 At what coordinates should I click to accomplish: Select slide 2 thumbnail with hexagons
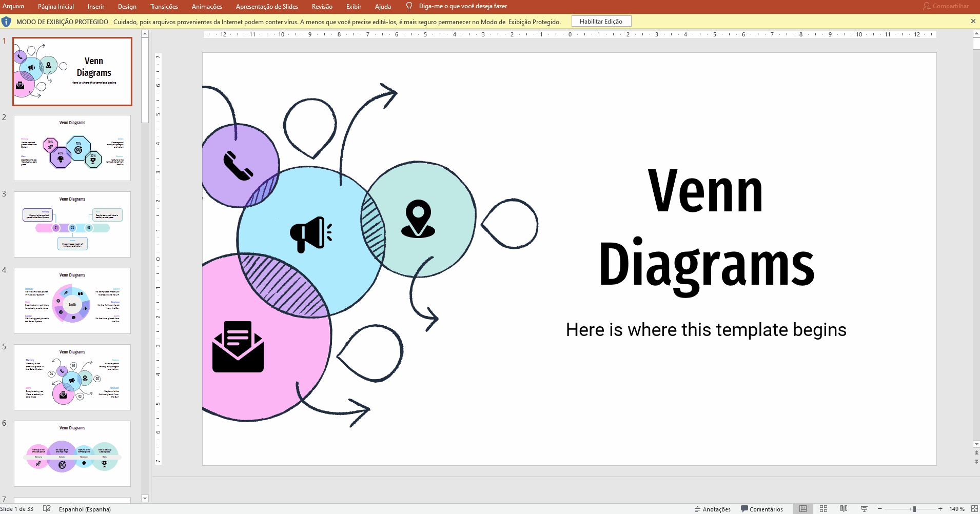(x=72, y=148)
